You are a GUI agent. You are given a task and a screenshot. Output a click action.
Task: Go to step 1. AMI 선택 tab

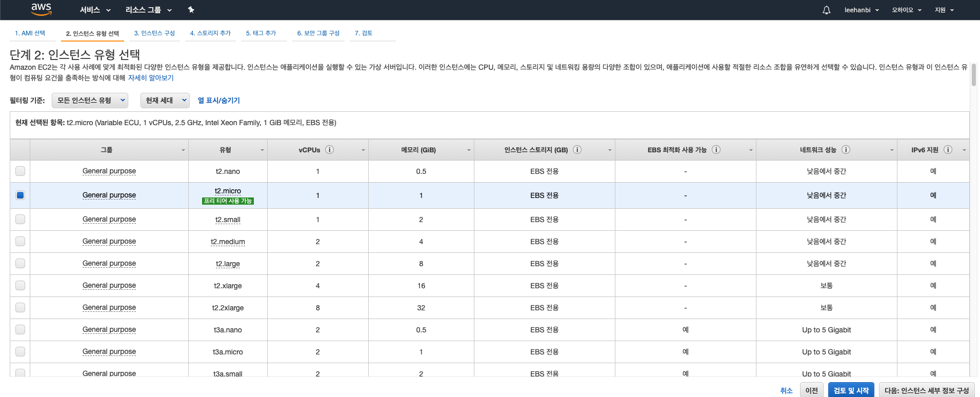click(30, 33)
